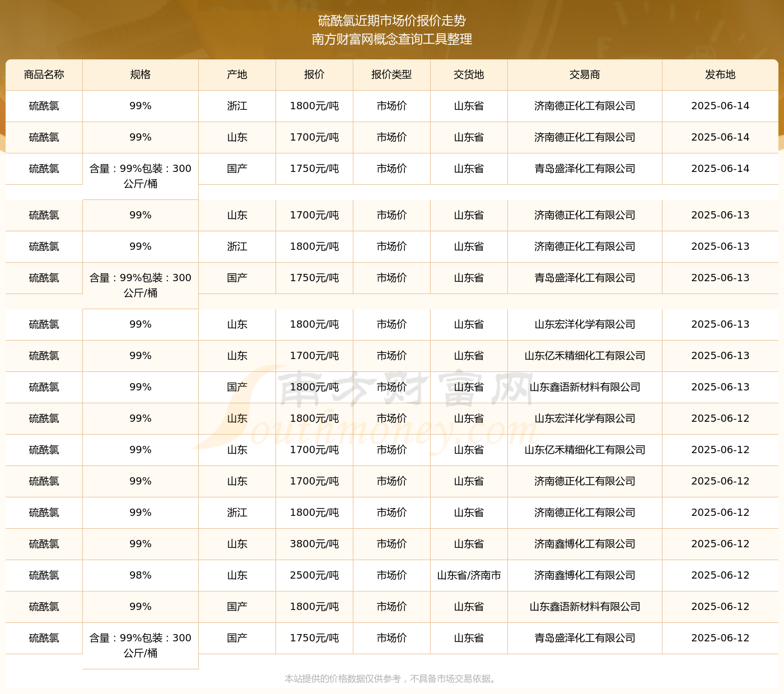Click 1750元/吨 price in the 2025-06-12 row

pos(315,638)
